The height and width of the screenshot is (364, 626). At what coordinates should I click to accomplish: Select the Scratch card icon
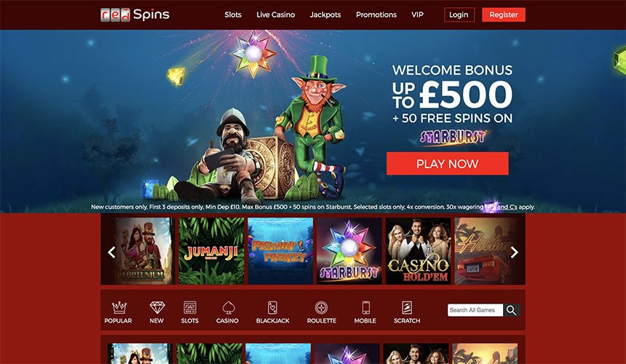click(x=407, y=308)
